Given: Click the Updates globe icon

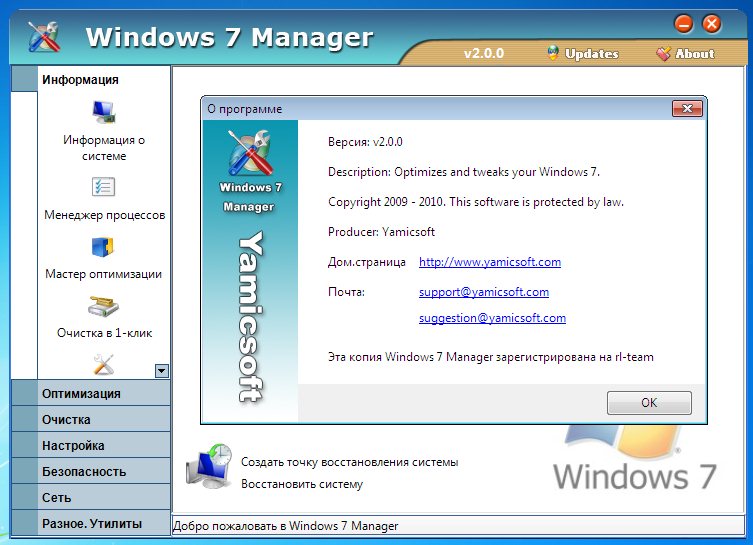Looking at the screenshot, I should [x=553, y=54].
